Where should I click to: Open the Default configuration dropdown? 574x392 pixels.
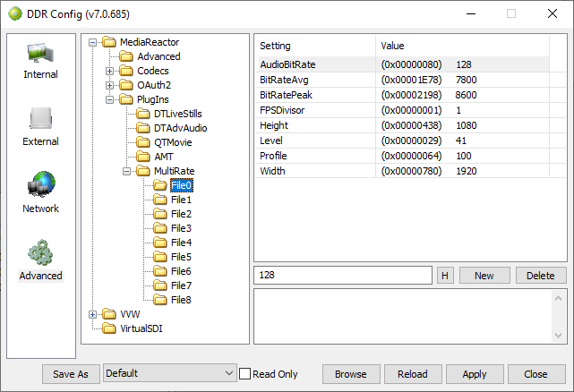tap(170, 373)
